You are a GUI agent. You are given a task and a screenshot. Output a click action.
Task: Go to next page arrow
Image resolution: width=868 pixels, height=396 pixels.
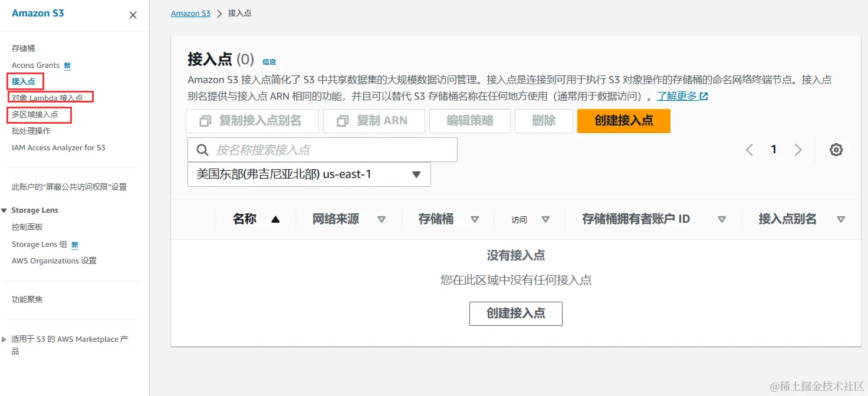click(798, 150)
